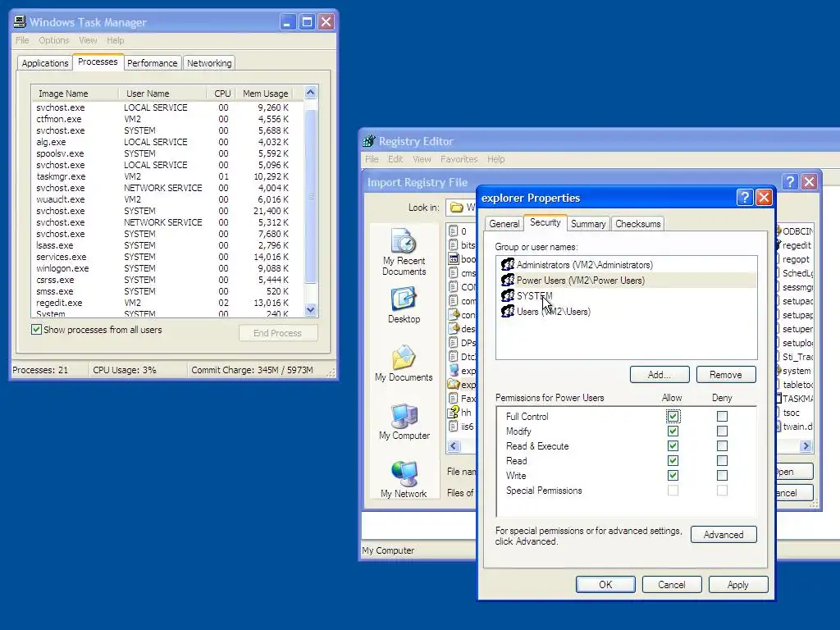840x630 pixels.
Task: Open My Recent Documents in Import dialog
Action: tap(404, 252)
